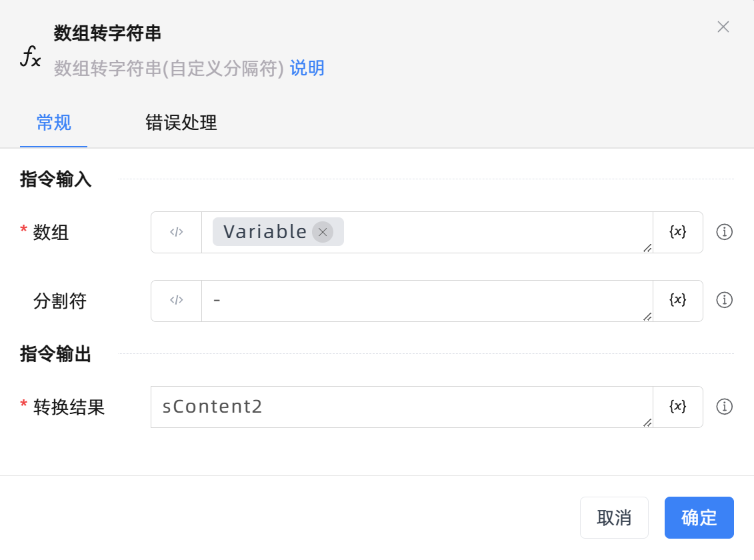Insert variable into 数组 field
Viewport: 754px width, 560px height.
point(677,233)
